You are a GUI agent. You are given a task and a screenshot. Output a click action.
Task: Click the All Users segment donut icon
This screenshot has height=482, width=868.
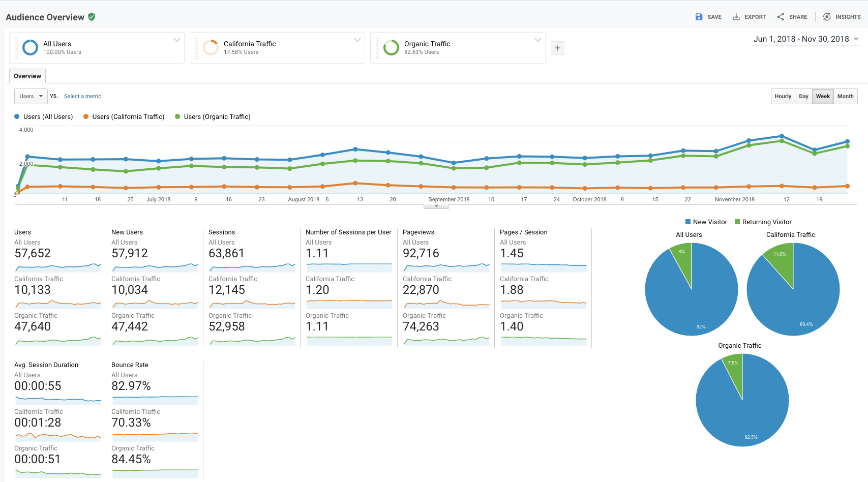tap(31, 47)
